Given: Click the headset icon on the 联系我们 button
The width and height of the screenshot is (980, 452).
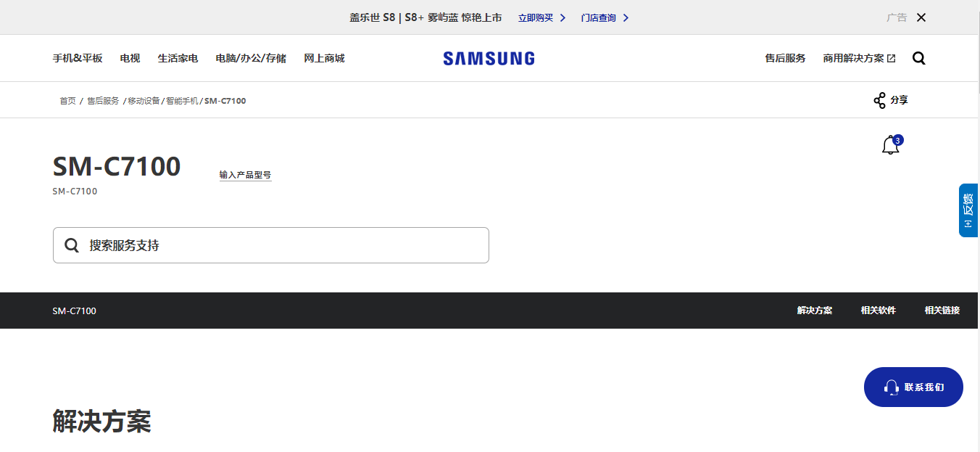Looking at the screenshot, I should (892, 387).
